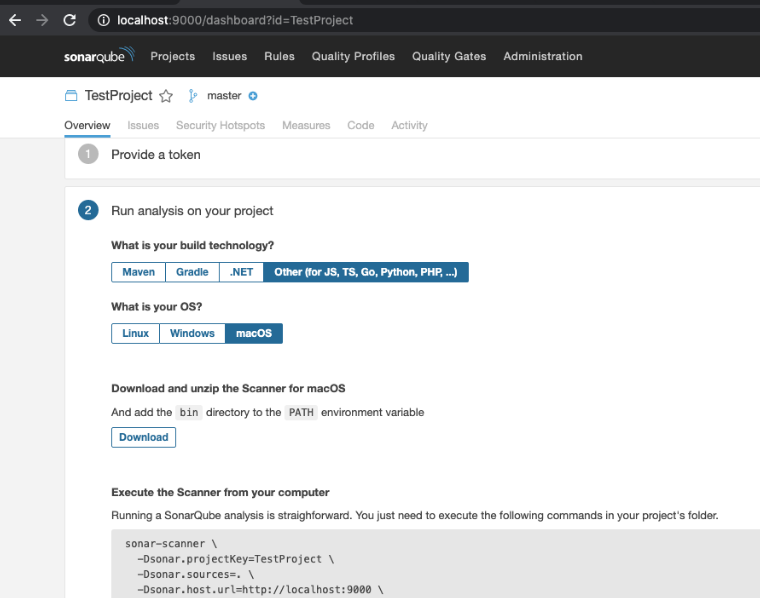This screenshot has height=598, width=760.
Task: Expand step 1 Provide a token
Action: 155,155
